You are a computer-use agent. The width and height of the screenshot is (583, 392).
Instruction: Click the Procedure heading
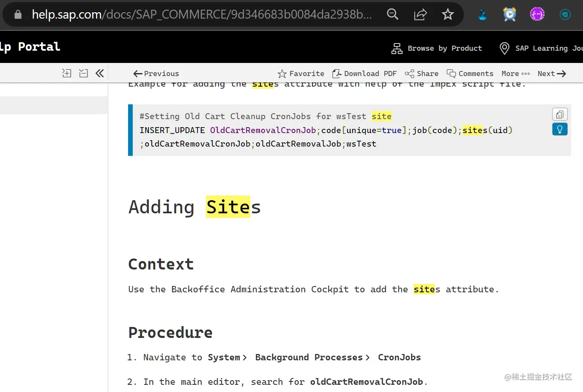(170, 332)
